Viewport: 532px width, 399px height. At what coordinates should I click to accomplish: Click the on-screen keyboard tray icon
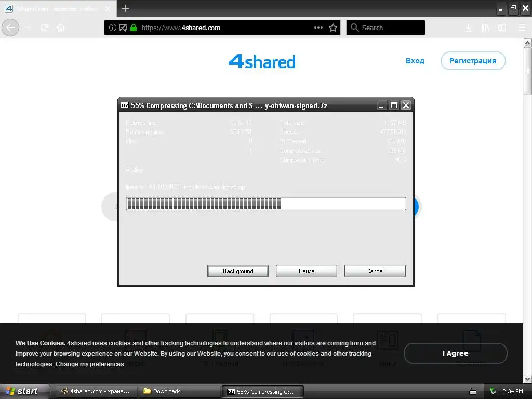point(473,392)
